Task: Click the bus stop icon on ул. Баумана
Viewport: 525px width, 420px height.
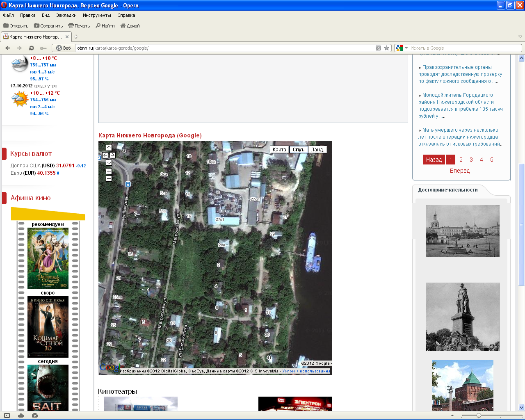Action: pos(128,184)
